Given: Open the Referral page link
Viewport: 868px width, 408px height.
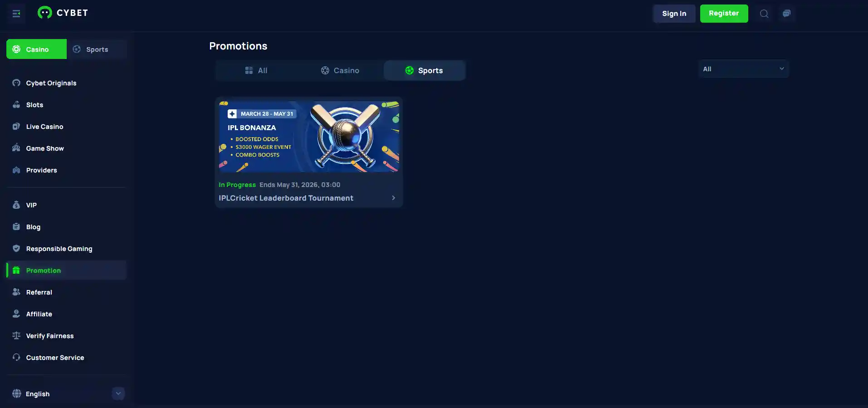Looking at the screenshot, I should 39,292.
